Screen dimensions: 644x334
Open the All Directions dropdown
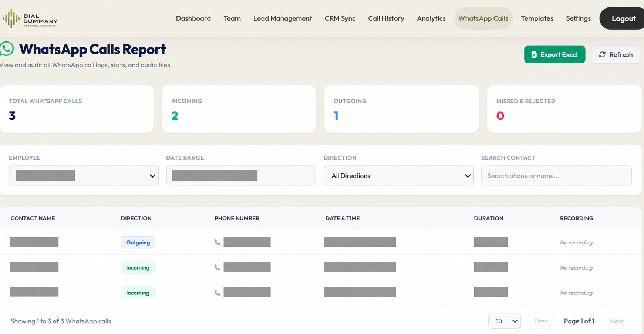click(398, 175)
